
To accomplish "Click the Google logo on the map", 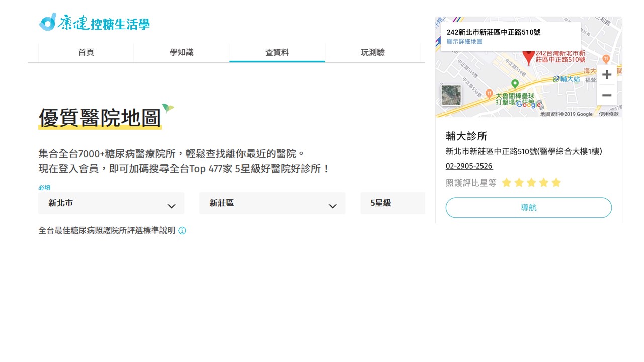I will [528, 104].
